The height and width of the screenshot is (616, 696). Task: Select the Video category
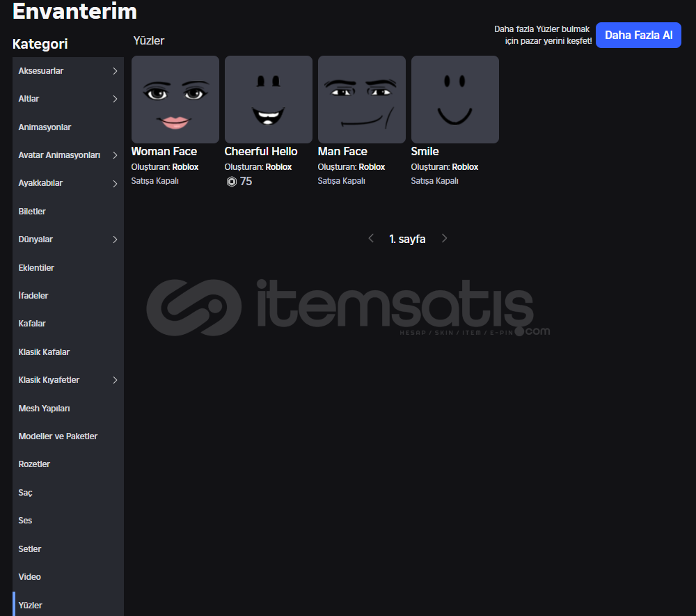[68, 577]
